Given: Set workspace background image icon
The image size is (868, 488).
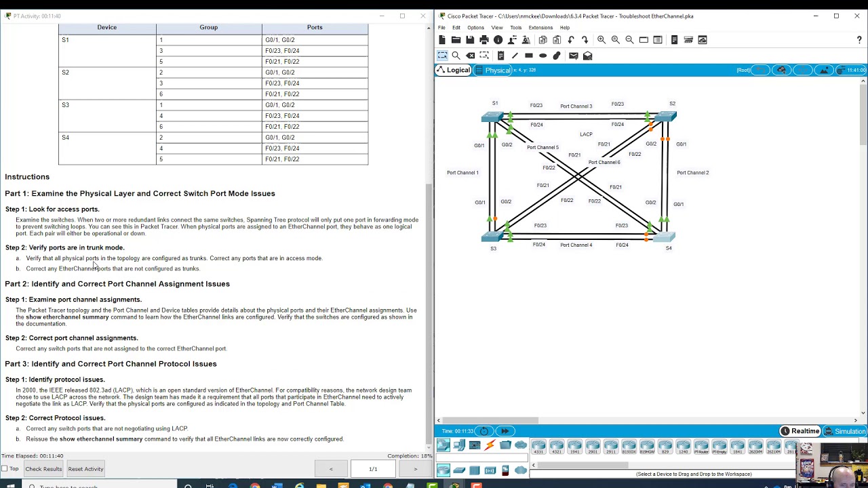Looking at the screenshot, I should pos(824,70).
